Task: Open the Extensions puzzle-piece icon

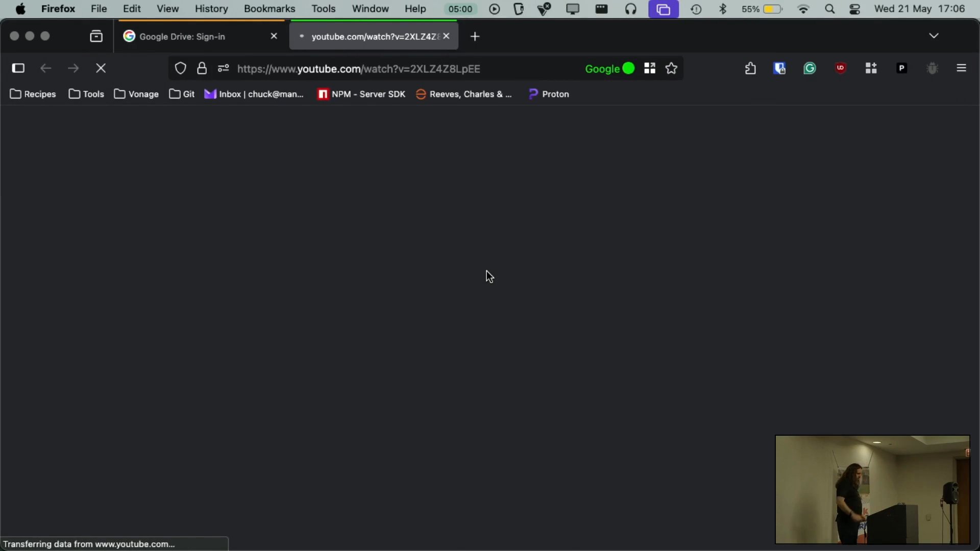Action: click(750, 68)
